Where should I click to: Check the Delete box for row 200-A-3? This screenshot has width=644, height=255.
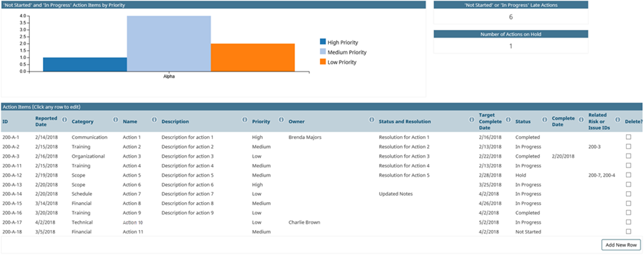pyautogui.click(x=629, y=156)
